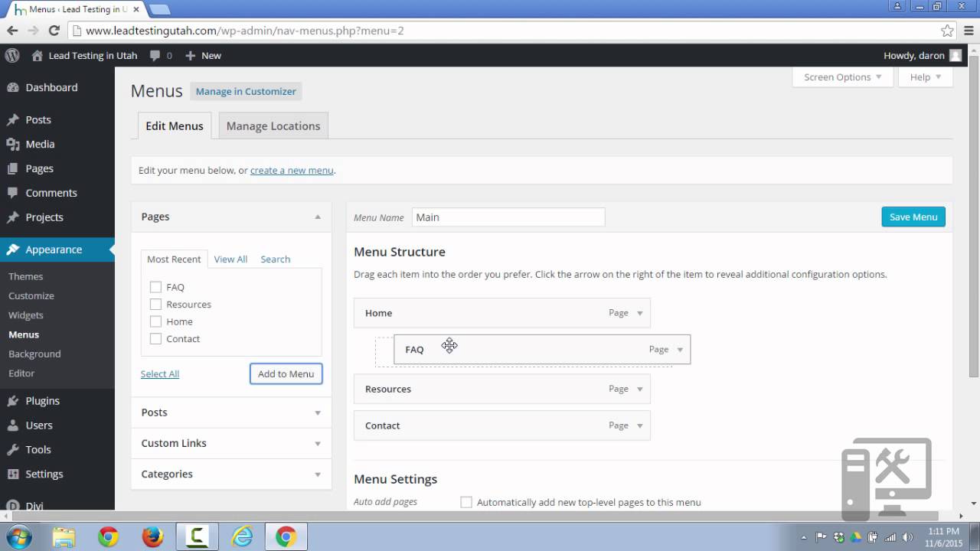
Task: Collapse the Pages panel arrow
Action: 318,217
